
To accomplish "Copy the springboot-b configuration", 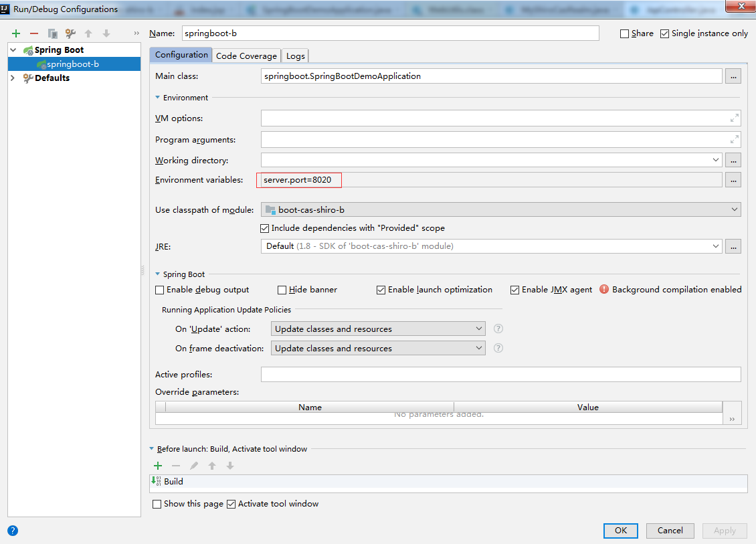I will pos(52,33).
